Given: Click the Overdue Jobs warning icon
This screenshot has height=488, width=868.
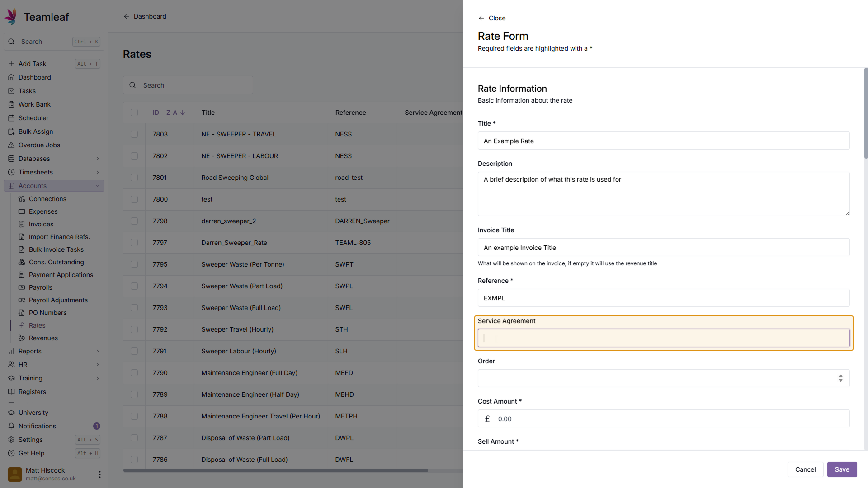Looking at the screenshot, I should pos(11,145).
